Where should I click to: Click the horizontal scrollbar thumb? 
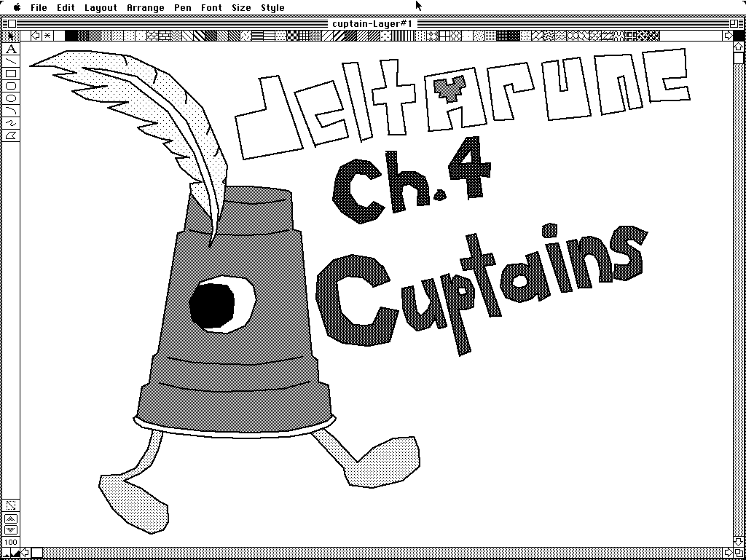tap(37, 553)
